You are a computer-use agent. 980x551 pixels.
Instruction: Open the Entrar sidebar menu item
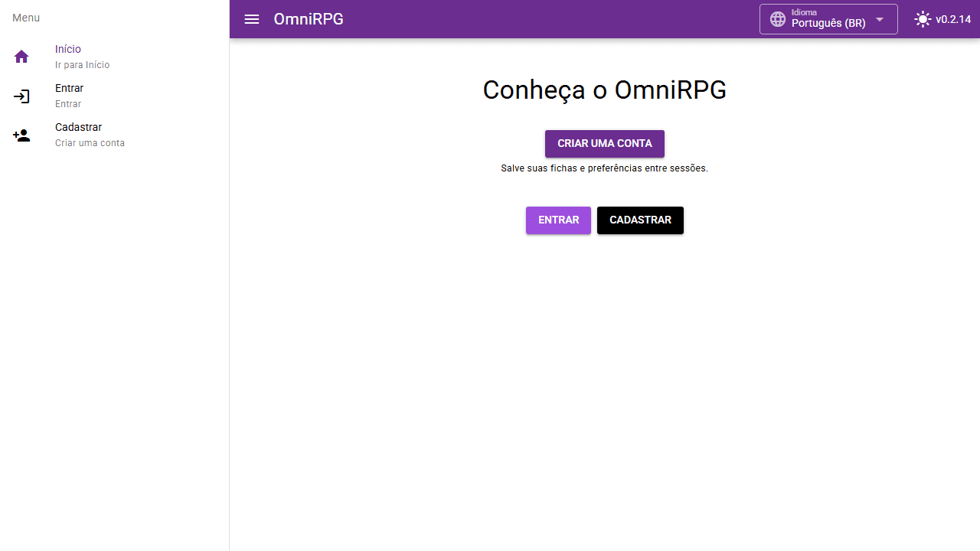115,96
